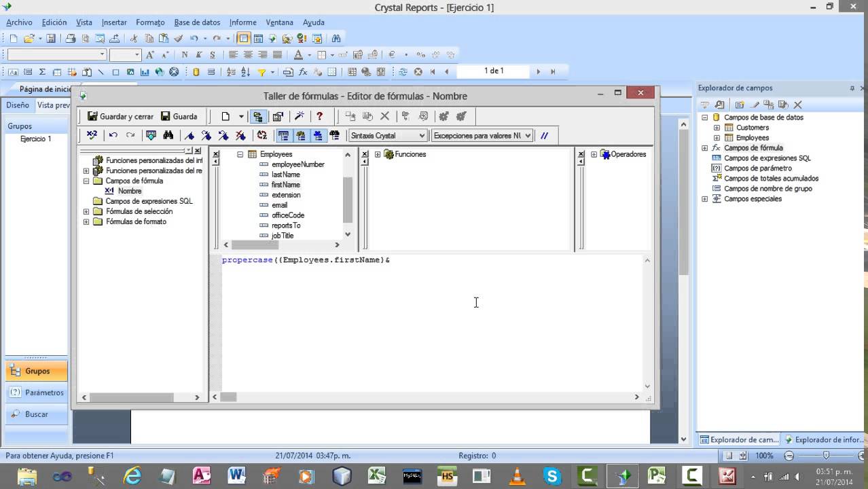Click the 'Guardar y cerrar' save icon button
This screenshot has height=489, width=868.
pos(121,116)
